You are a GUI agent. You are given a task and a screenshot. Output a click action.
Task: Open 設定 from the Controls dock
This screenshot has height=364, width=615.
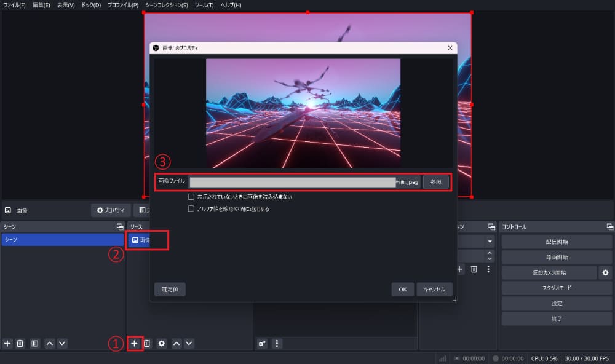[557, 303]
